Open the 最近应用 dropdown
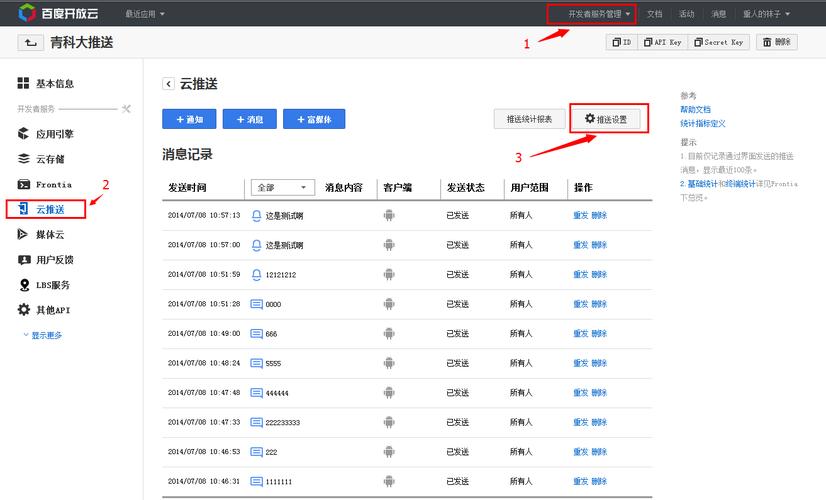The image size is (826, 500). tap(145, 14)
